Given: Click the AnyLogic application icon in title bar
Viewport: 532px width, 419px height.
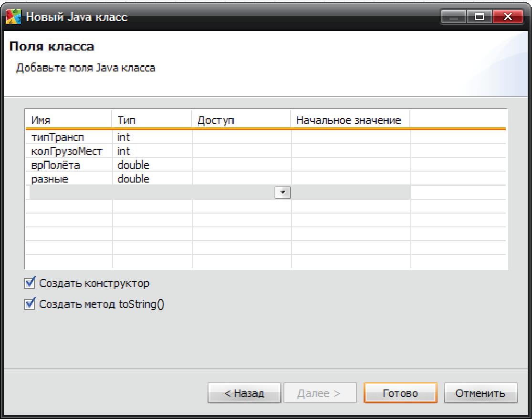Looking at the screenshot, I should 13,16.
